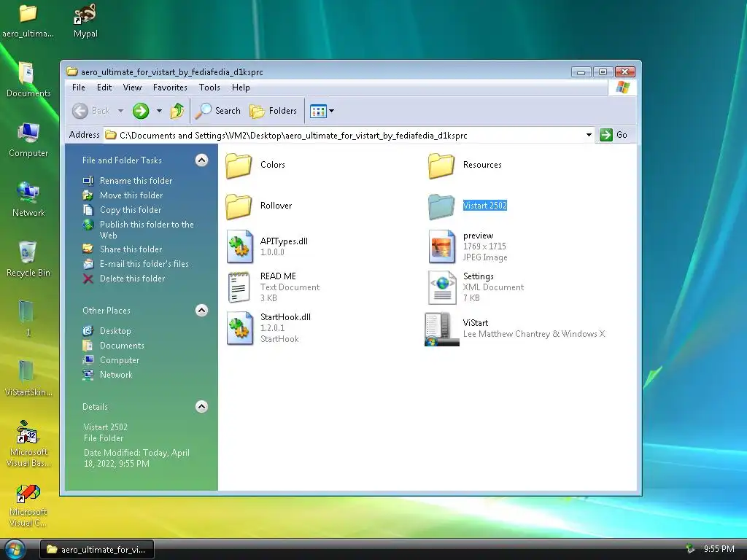The image size is (747, 560).
Task: Click the 9:55 PM taskbar clock
Action: (719, 550)
